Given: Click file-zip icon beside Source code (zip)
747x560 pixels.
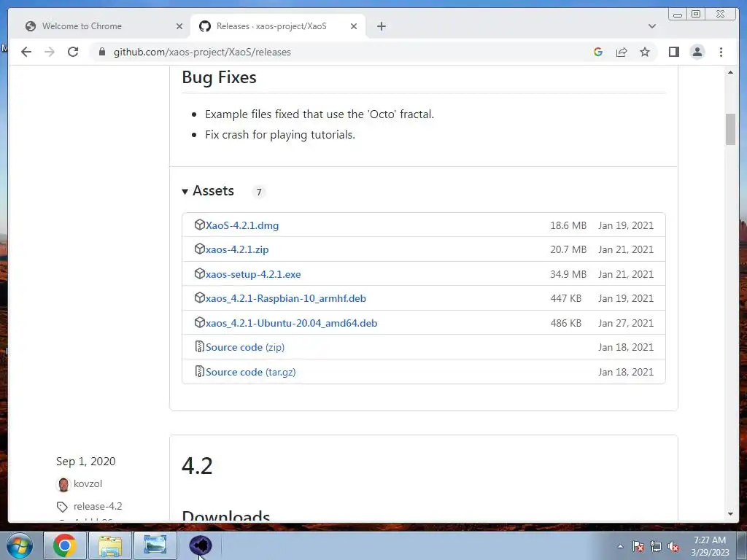Looking at the screenshot, I should 200,346.
